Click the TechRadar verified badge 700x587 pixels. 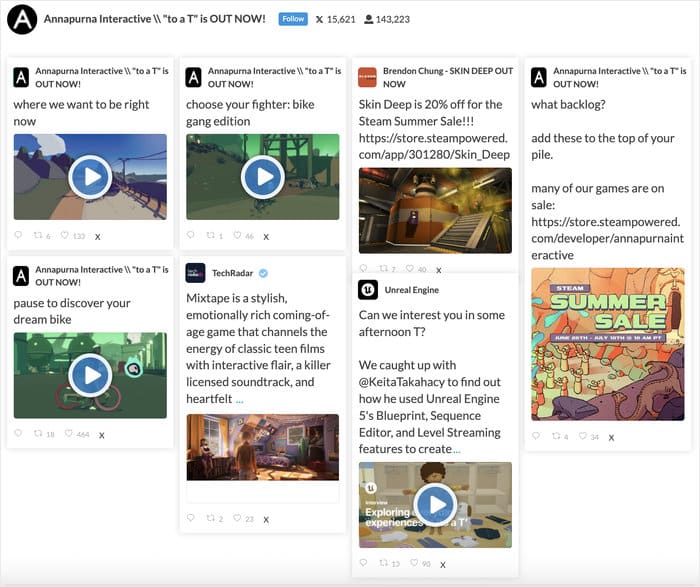pyautogui.click(x=263, y=273)
